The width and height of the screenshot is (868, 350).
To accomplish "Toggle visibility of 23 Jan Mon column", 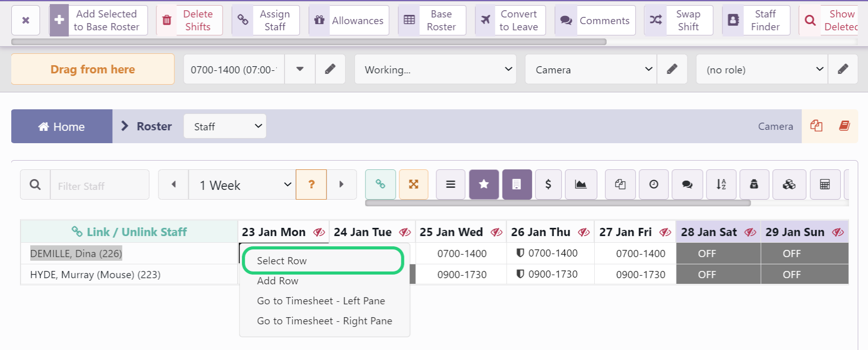I will point(319,232).
